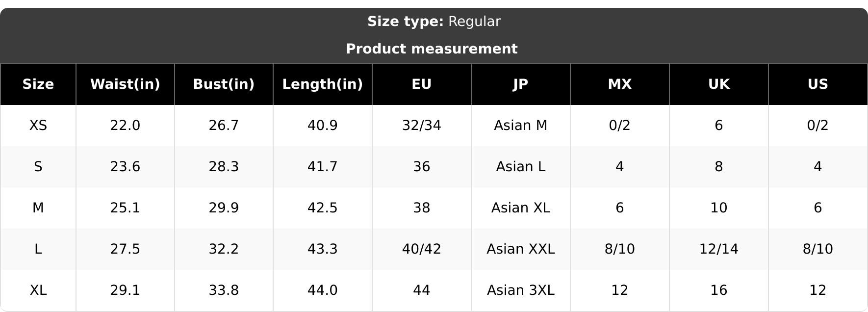Click the Size column header
This screenshot has height=312, width=868.
(38, 84)
